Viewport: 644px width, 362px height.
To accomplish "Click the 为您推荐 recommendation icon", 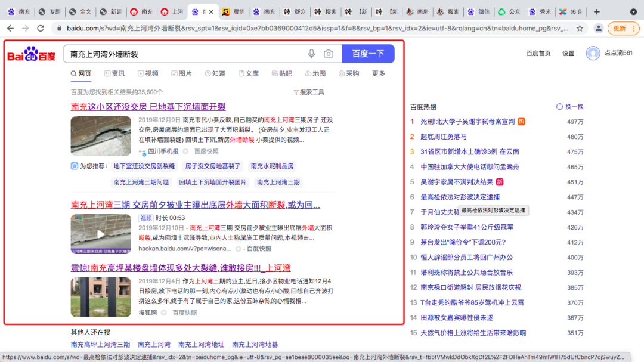I will coord(75,166).
